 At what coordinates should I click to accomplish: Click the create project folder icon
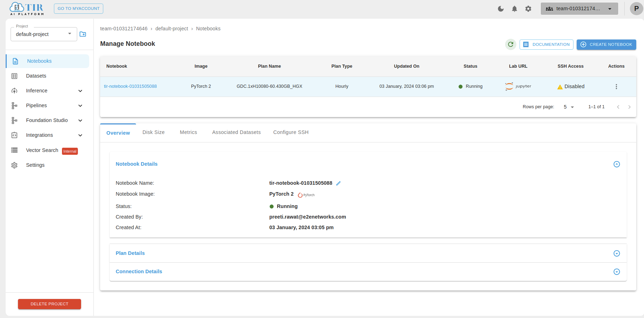click(83, 34)
